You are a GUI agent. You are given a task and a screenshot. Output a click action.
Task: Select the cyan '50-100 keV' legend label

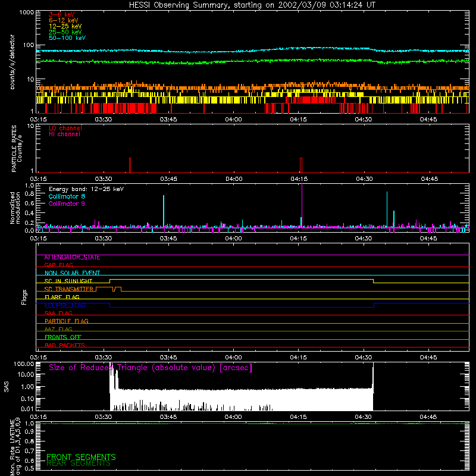coord(67,38)
